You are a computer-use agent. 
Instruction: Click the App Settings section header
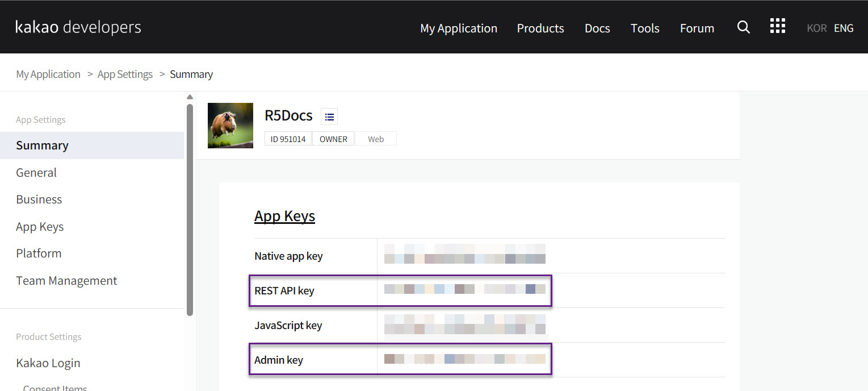[41, 120]
